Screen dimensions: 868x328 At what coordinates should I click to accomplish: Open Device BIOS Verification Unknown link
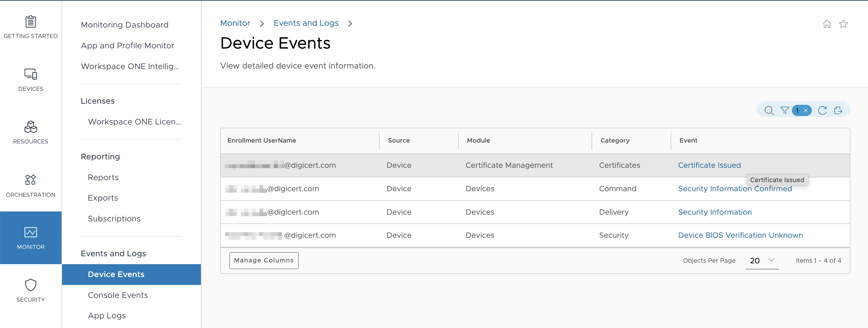point(740,235)
